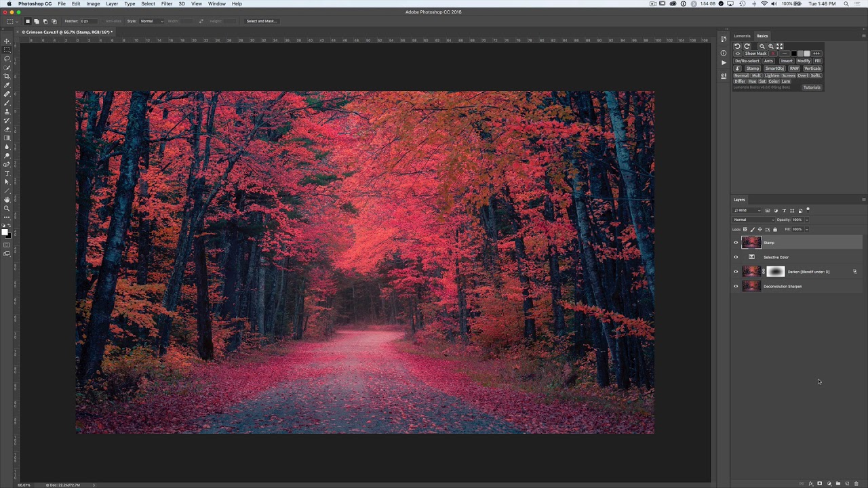Screen dimensions: 868x488
Task: Click fit-to-screen icon in Basics panel
Action: tap(780, 46)
